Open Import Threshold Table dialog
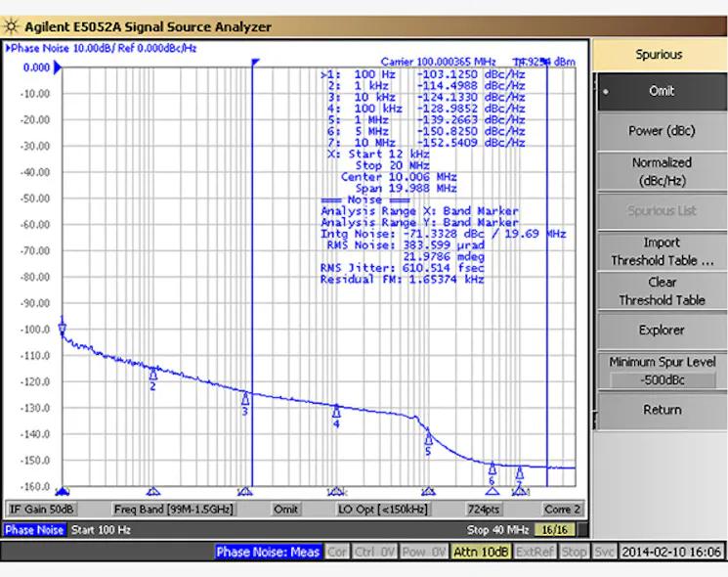The width and height of the screenshot is (728, 577). point(661,251)
